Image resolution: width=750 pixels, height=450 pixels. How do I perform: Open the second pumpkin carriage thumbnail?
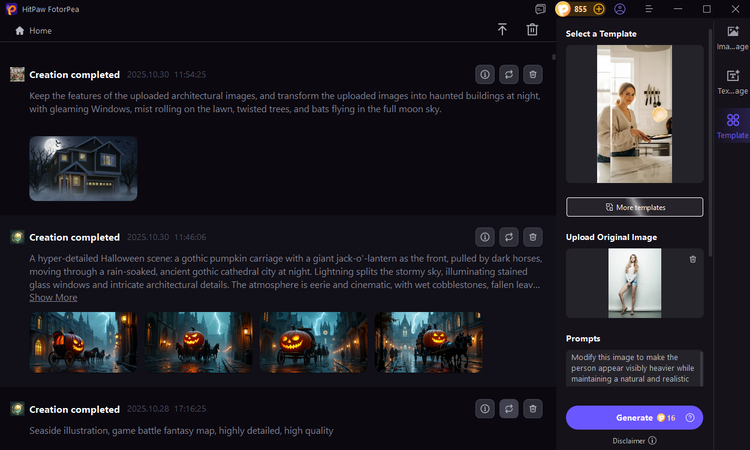click(x=199, y=342)
